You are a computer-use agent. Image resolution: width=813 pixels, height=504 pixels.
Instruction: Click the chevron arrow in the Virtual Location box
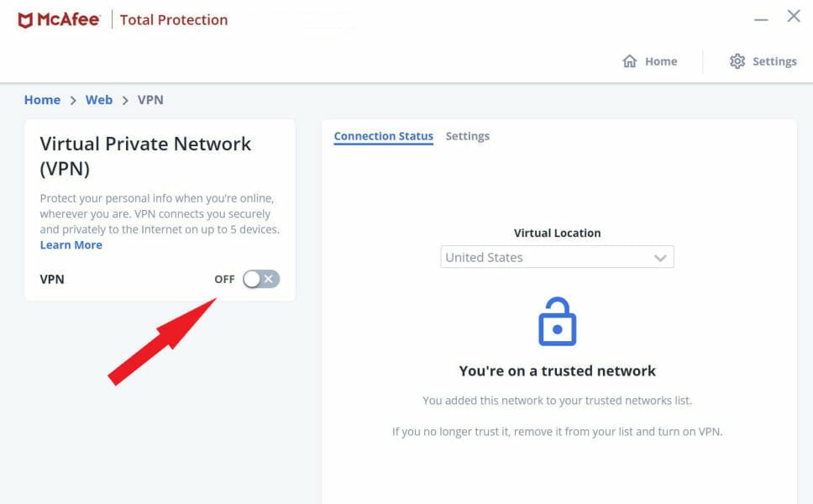tap(660, 258)
